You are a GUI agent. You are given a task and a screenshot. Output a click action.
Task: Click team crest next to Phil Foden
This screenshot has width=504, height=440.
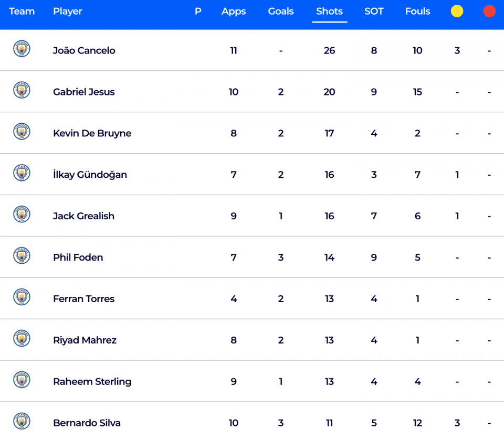tap(22, 255)
